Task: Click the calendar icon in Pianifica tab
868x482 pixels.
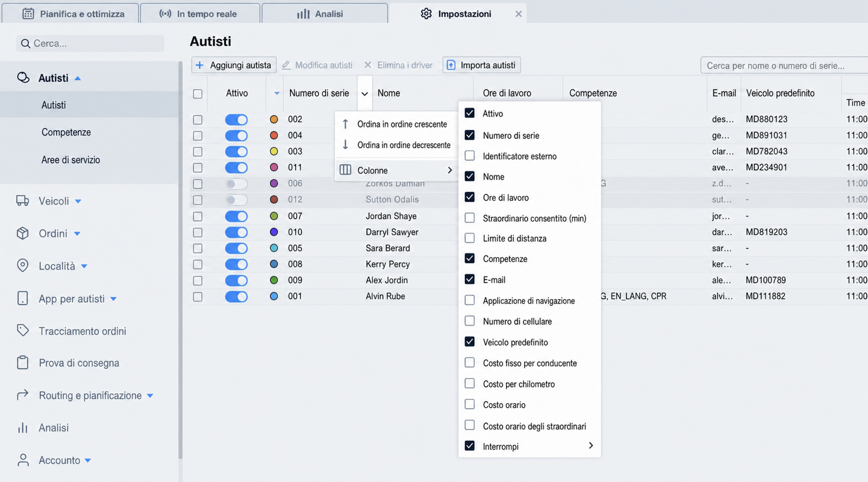Action: click(28, 14)
